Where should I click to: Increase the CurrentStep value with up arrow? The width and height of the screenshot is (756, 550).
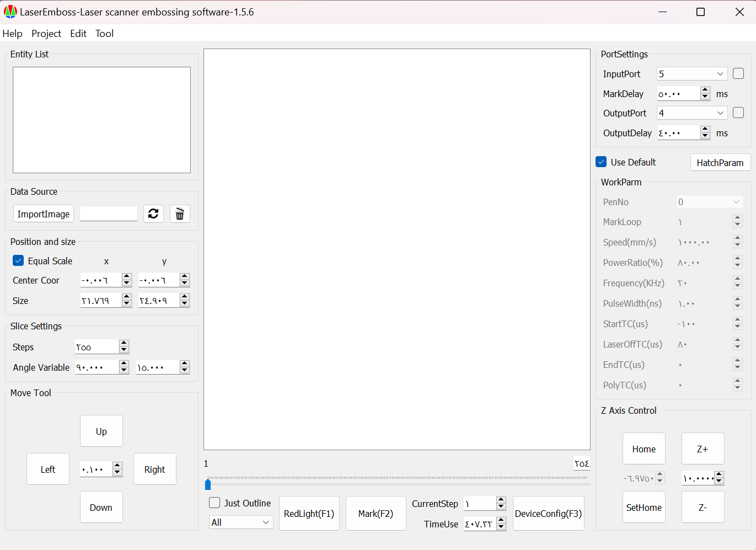point(501,500)
